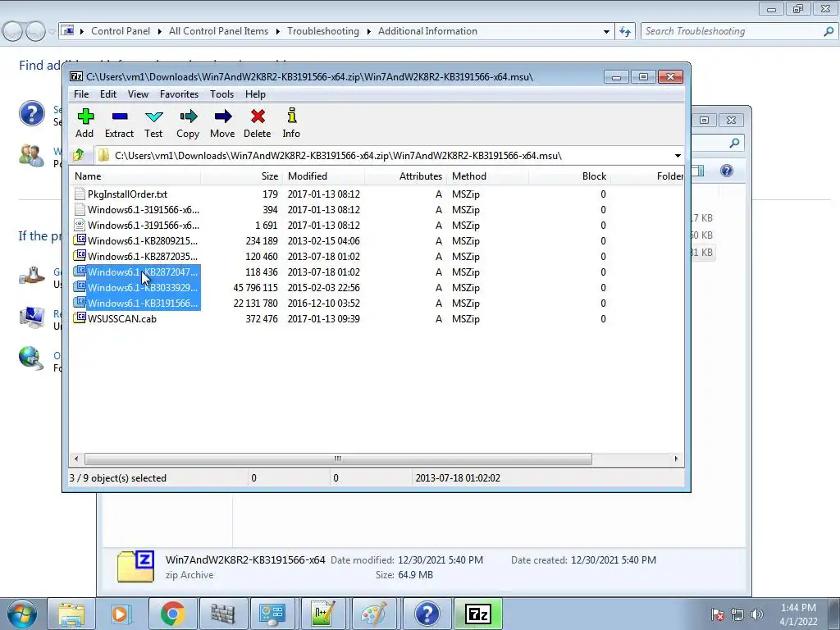The height and width of the screenshot is (630, 840).
Task: Click the scroll left arrow in 7-Zip list
Action: 76,459
